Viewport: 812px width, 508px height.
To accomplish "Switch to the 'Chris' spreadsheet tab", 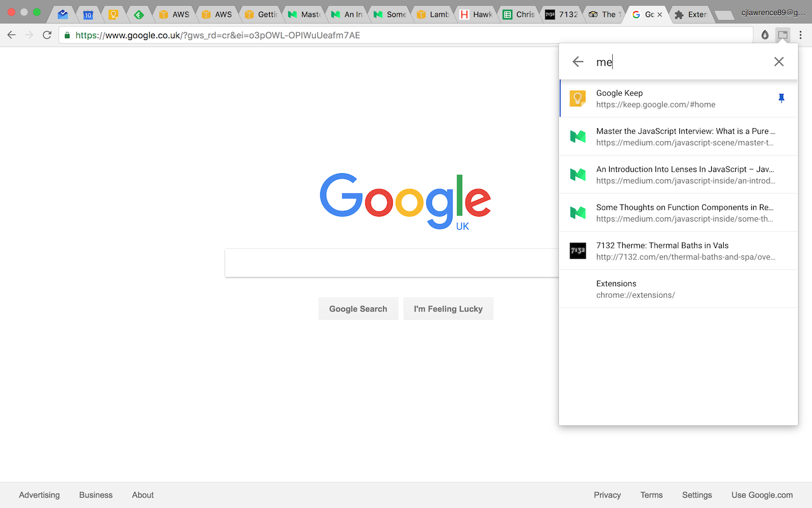I will (x=519, y=14).
